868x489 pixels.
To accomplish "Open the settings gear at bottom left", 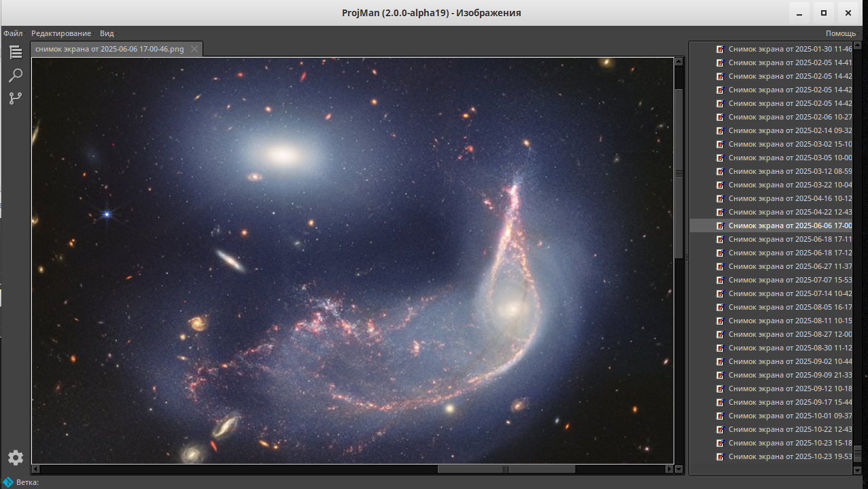I will point(15,457).
